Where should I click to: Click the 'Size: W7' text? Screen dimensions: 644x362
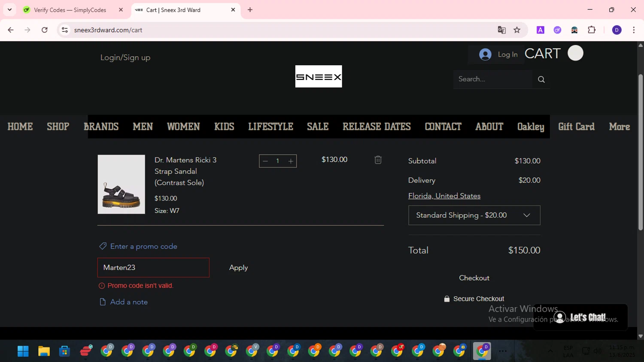point(167,211)
